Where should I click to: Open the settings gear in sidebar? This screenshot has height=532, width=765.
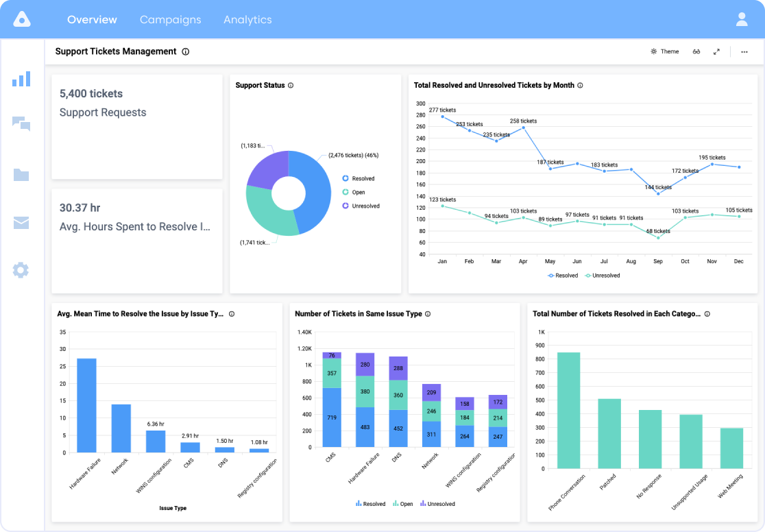21,270
